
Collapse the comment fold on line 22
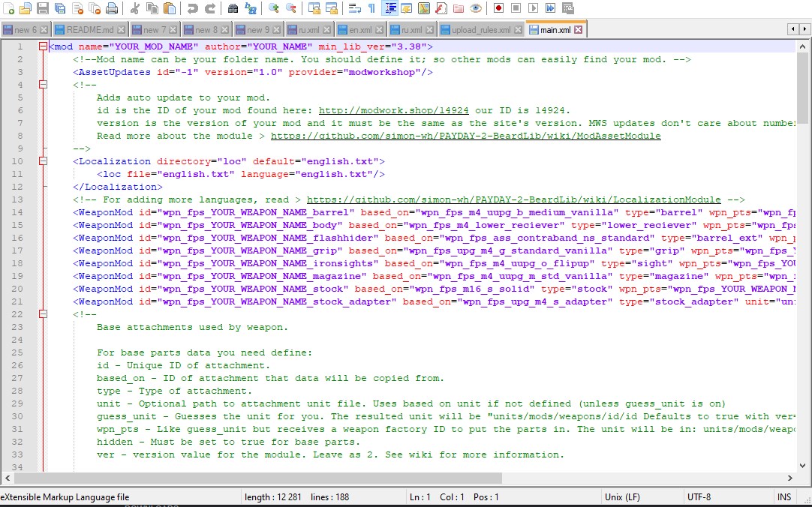pos(43,314)
